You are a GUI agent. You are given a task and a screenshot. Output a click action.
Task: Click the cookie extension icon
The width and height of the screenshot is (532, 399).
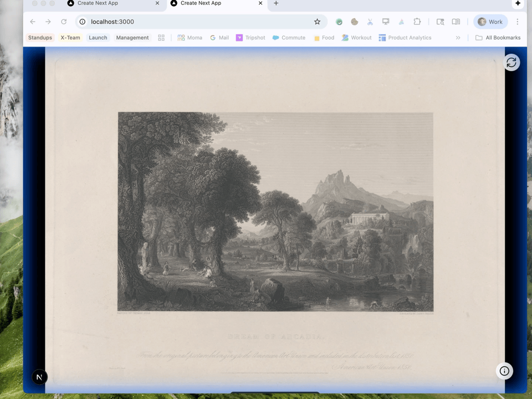(355, 22)
